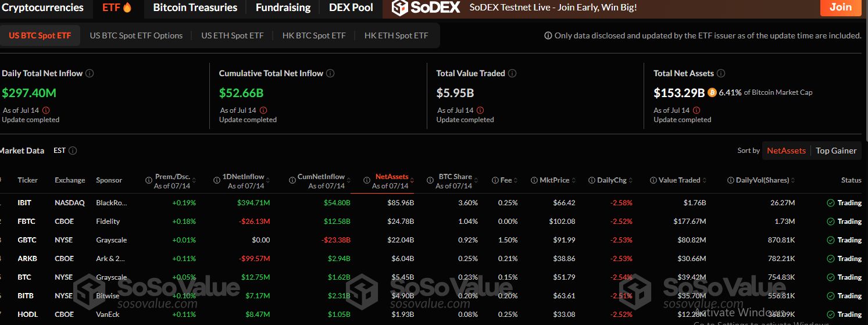Click info icon next to EST
This screenshot has width=868, height=325.
point(73,151)
